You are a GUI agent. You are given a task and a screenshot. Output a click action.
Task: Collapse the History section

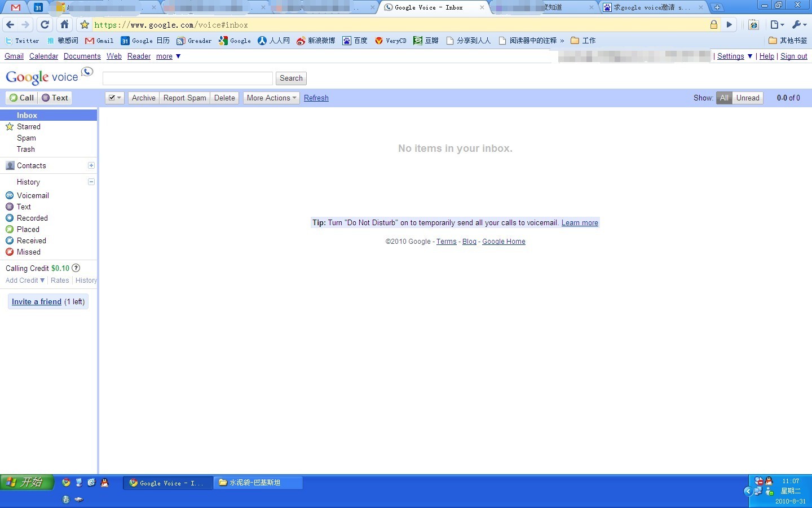coord(91,182)
